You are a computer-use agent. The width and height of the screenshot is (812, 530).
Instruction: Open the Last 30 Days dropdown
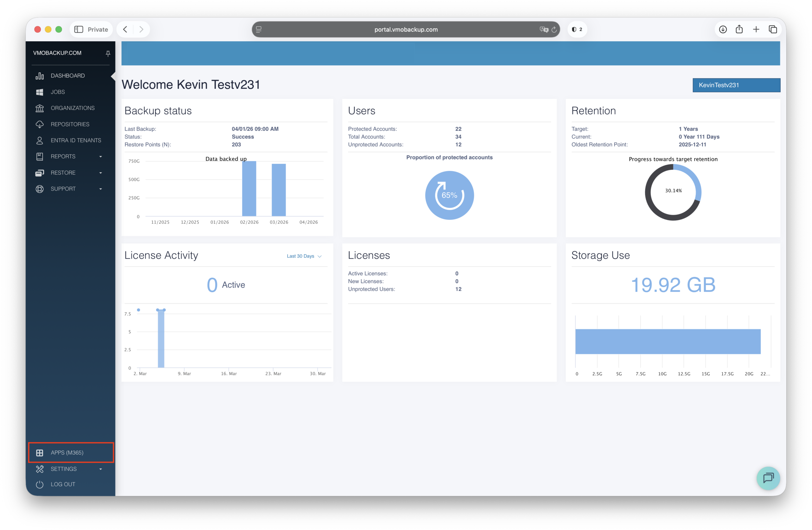[x=304, y=256]
